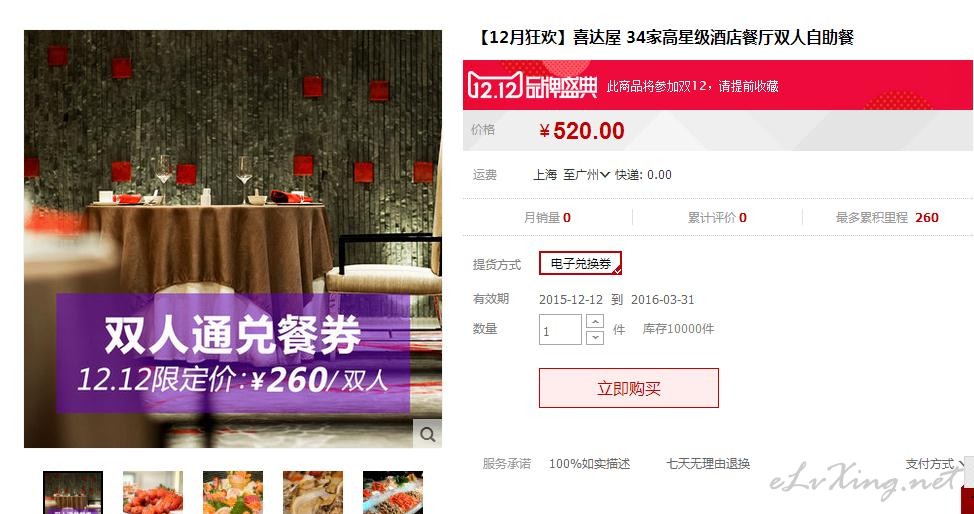The width and height of the screenshot is (974, 514).
Task: Increase quantity with the up arrow
Action: tap(595, 322)
